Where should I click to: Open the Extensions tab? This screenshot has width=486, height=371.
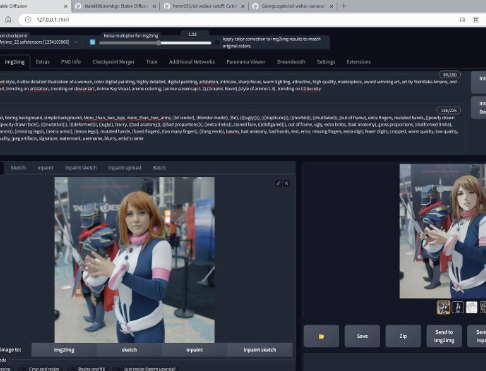tap(358, 62)
